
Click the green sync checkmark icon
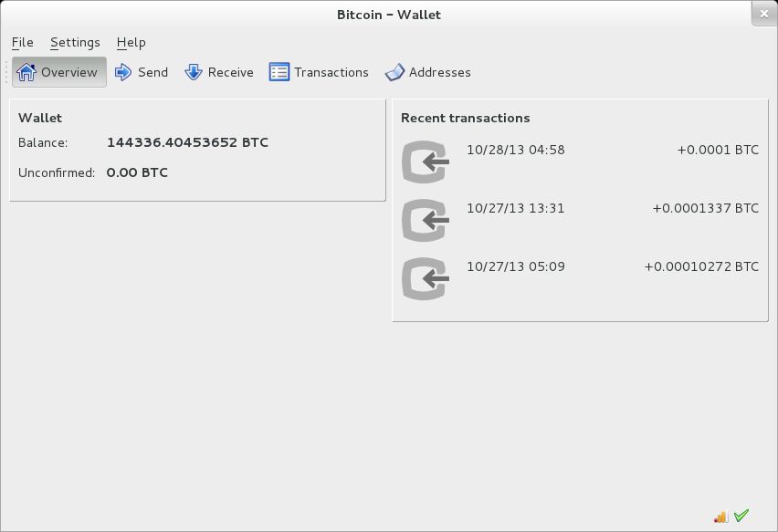click(x=741, y=516)
